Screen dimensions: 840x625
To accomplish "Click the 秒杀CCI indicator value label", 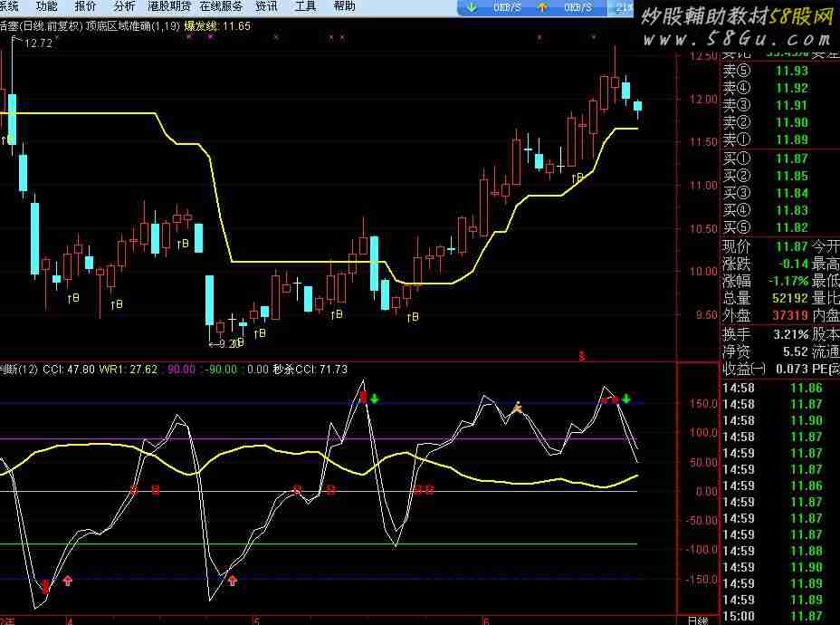I will (310, 369).
